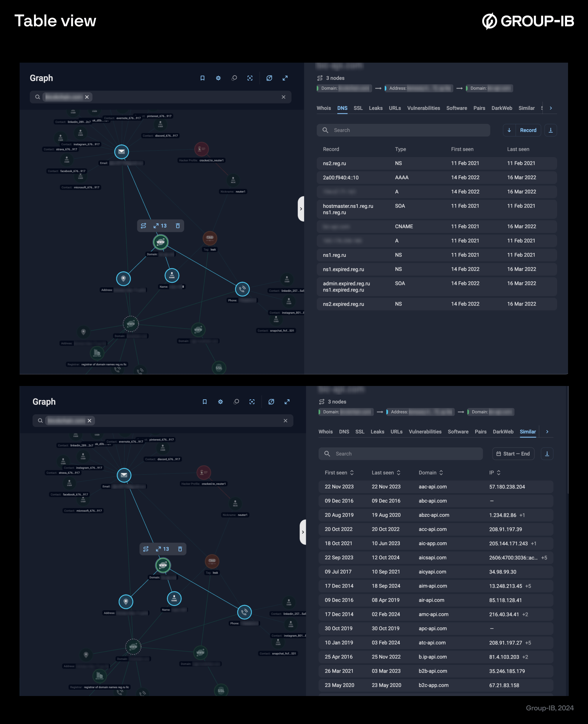This screenshot has height=724, width=588.
Task: Click bookmark icon in the upper Graph toolbar
Action: pos(202,78)
